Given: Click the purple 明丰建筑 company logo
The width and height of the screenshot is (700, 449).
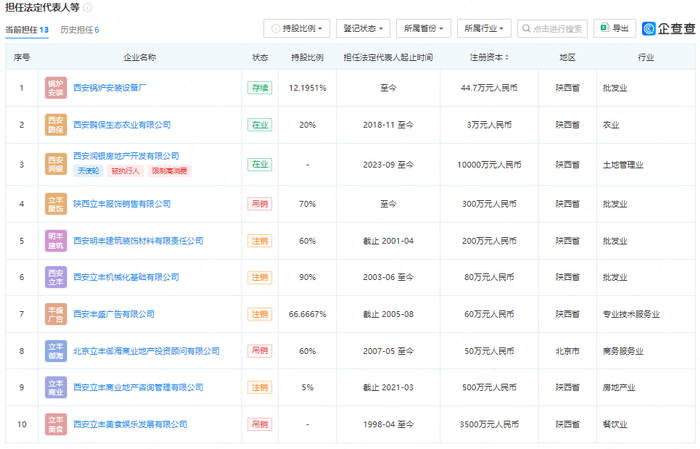Looking at the screenshot, I should pyautogui.click(x=56, y=241).
